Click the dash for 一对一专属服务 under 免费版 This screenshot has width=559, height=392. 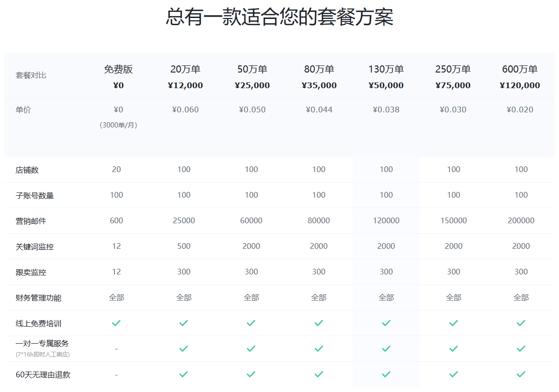point(116,349)
